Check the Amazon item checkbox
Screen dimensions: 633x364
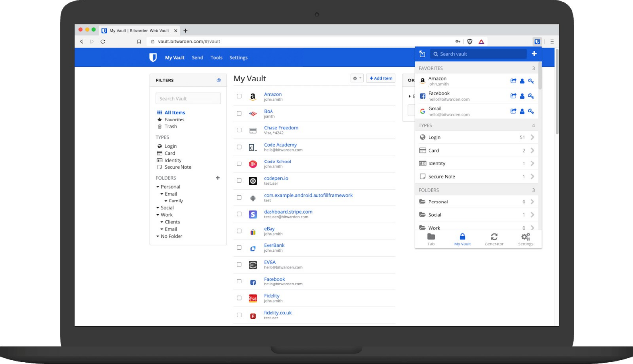[x=239, y=96]
